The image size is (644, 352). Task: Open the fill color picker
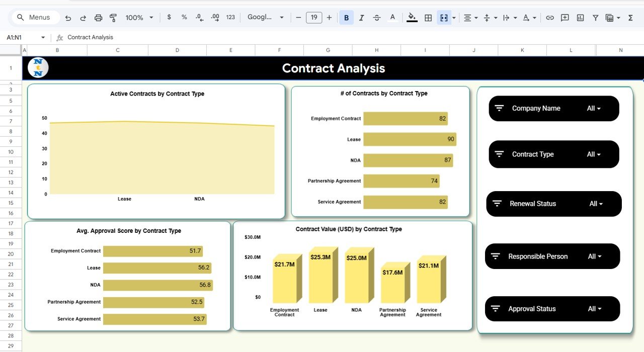[x=412, y=17]
